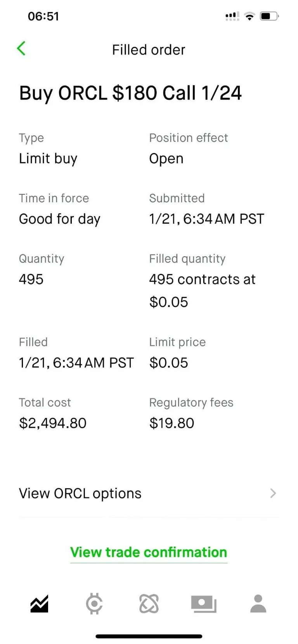
Task: Tap the Good for day value
Action: 60,219
